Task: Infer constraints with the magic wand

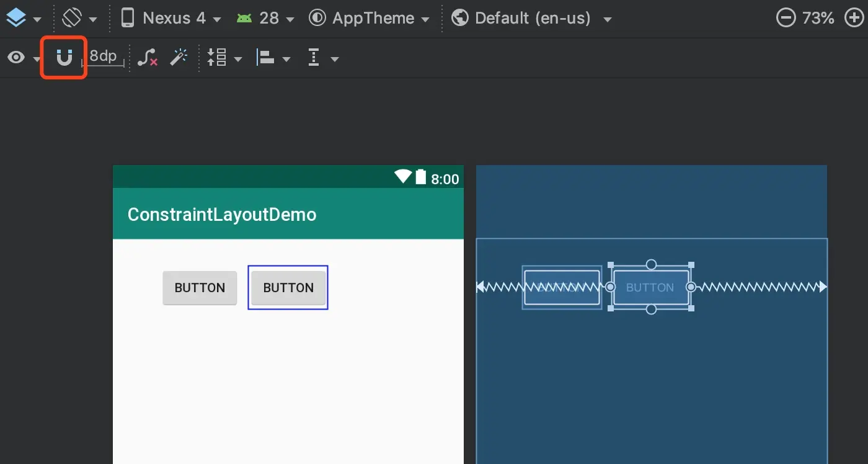Action: (179, 58)
